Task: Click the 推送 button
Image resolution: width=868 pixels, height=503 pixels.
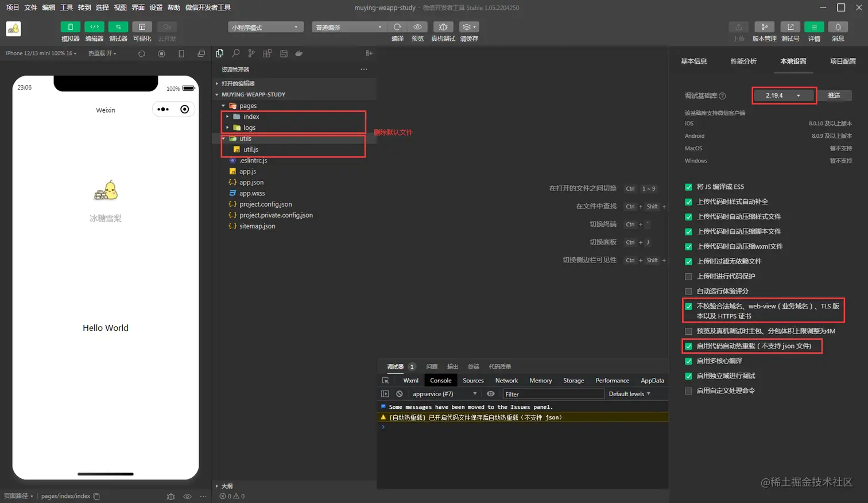Action: click(x=834, y=95)
